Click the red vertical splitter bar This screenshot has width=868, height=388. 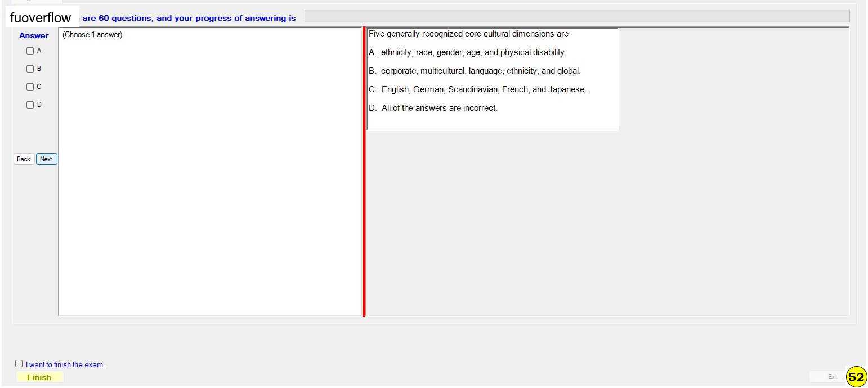tap(364, 172)
